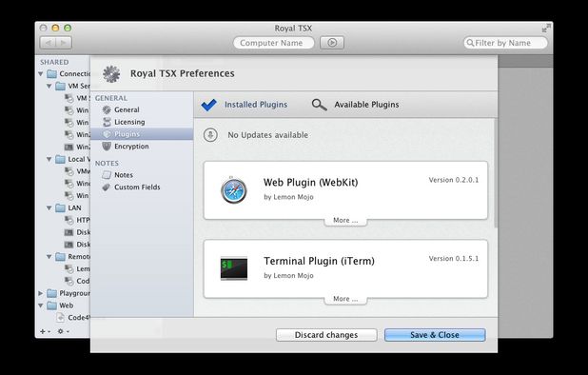Screen dimensions: 588x375
Task: Collapse the Connections folder triangle
Action: pos(41,74)
